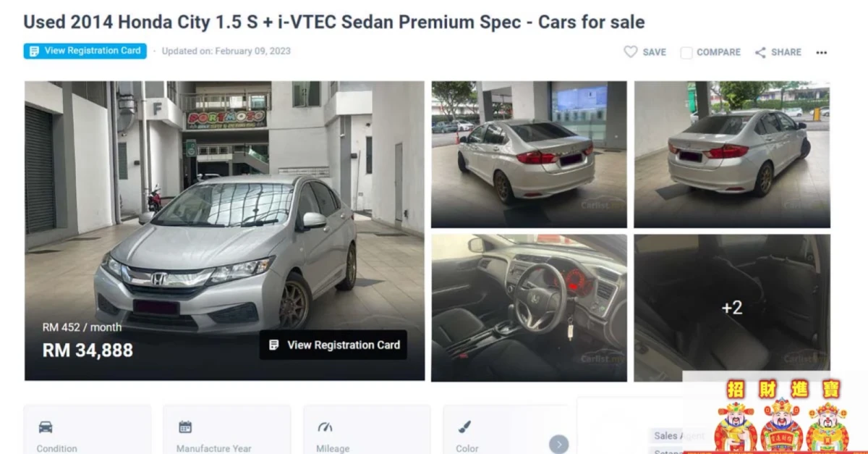Image resolution: width=868 pixels, height=454 pixels.
Task: Click the fortune gods festive banner
Action: pyautogui.click(x=775, y=413)
